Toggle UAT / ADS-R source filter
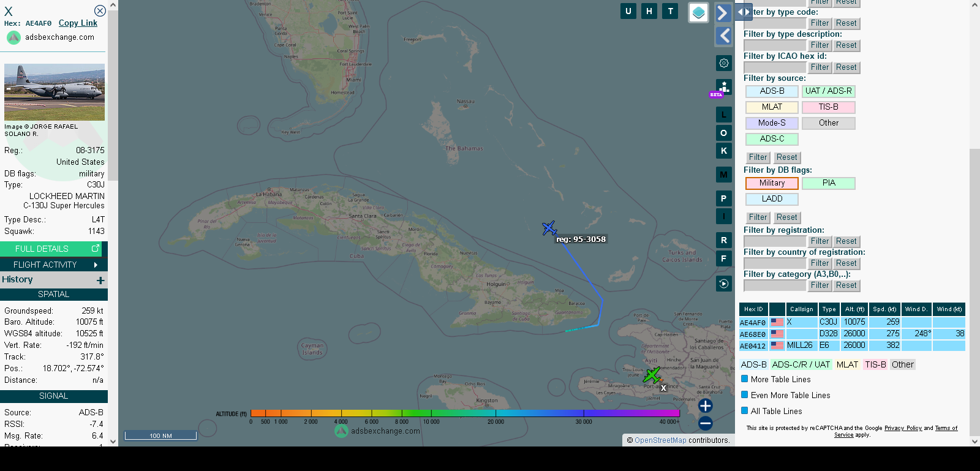 (828, 91)
